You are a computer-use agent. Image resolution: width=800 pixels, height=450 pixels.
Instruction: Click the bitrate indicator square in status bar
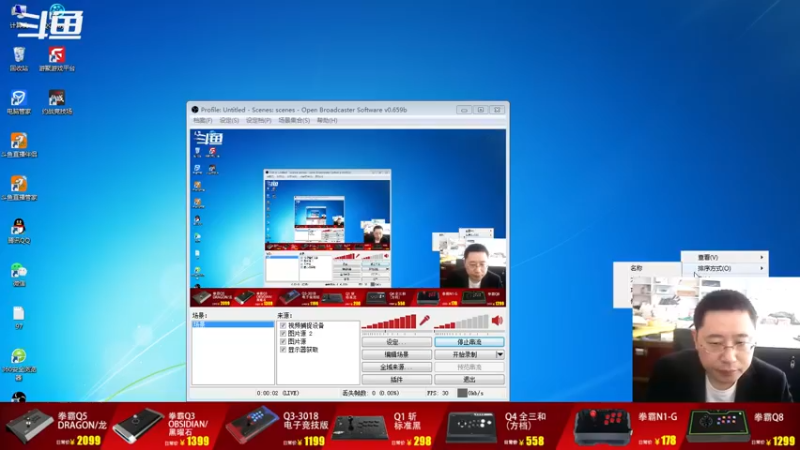pos(462,393)
